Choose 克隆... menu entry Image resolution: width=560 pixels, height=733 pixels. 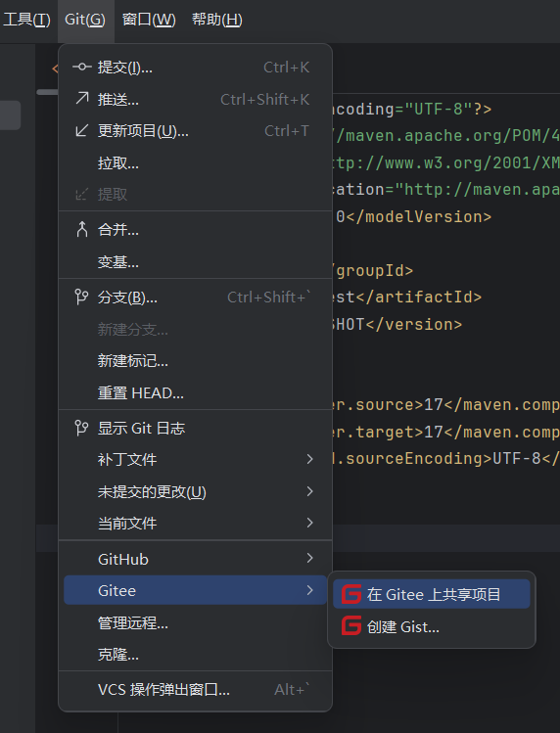195,655
